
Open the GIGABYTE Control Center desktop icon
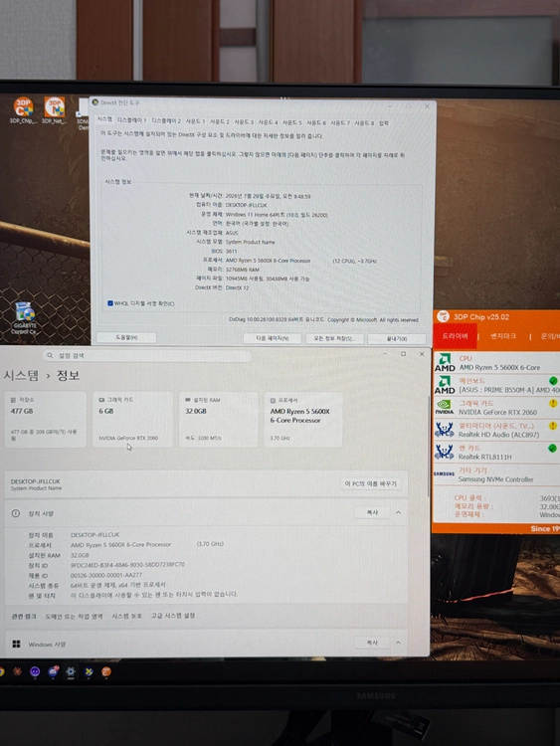pyautogui.click(x=23, y=318)
